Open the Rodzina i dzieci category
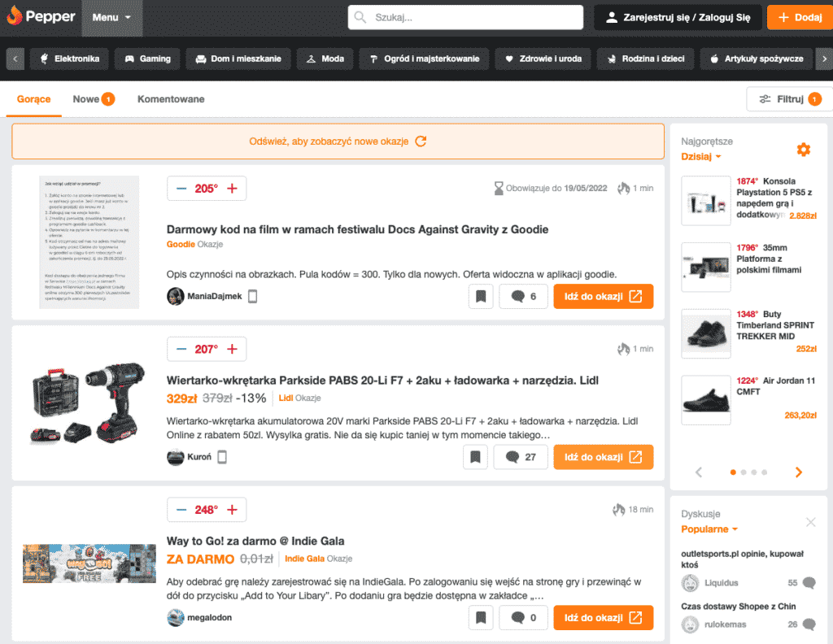The image size is (833, 644). pos(645,59)
